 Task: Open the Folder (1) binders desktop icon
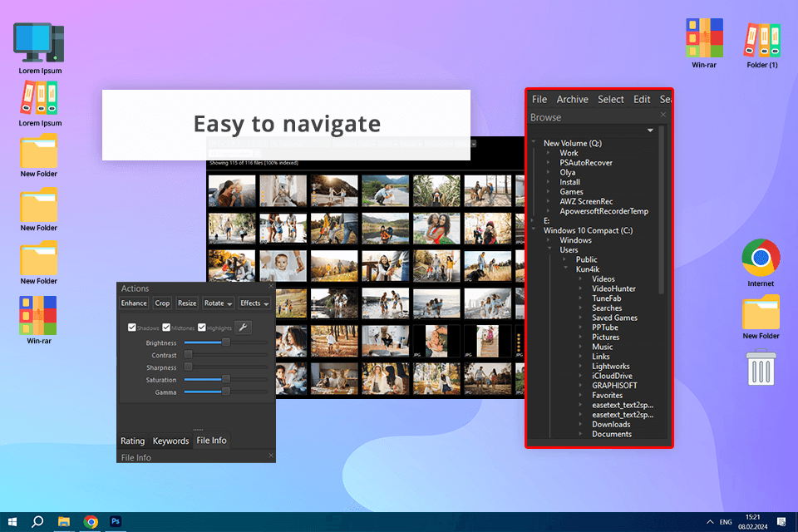pos(762,40)
